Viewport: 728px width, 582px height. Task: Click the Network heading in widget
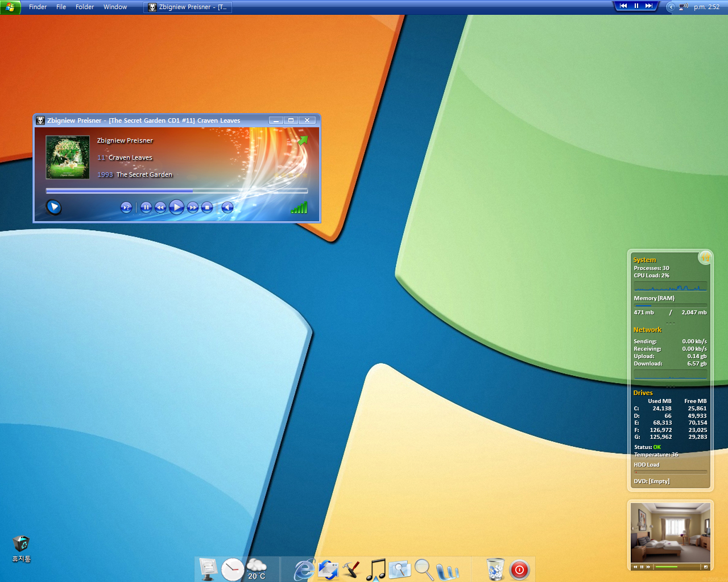point(647,330)
